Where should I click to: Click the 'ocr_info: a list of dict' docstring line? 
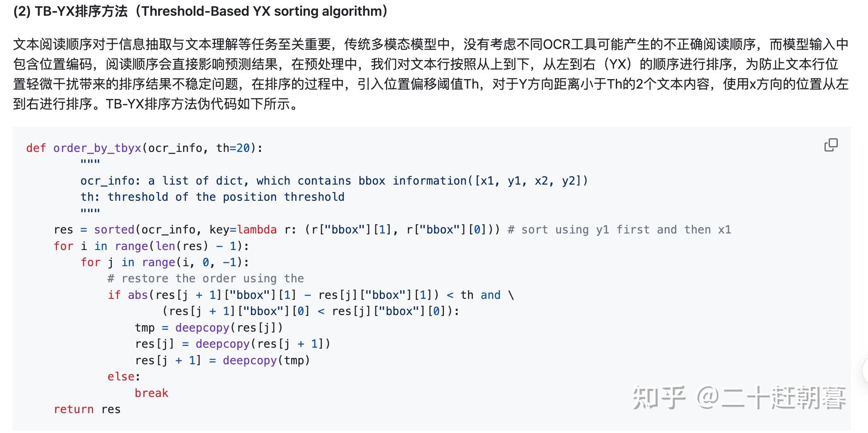(x=334, y=181)
